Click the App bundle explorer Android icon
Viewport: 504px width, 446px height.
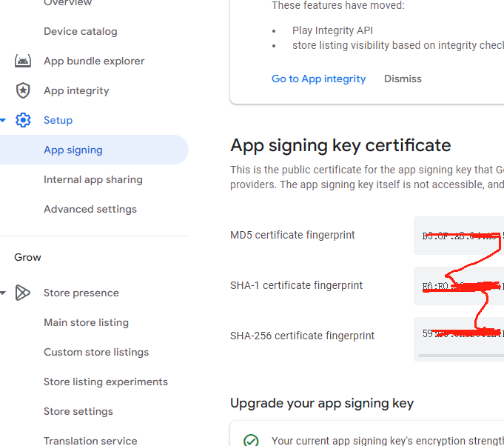23,61
